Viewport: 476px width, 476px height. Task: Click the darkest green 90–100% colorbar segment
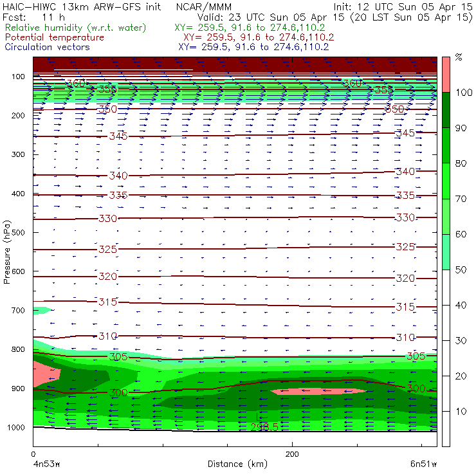(x=446, y=110)
